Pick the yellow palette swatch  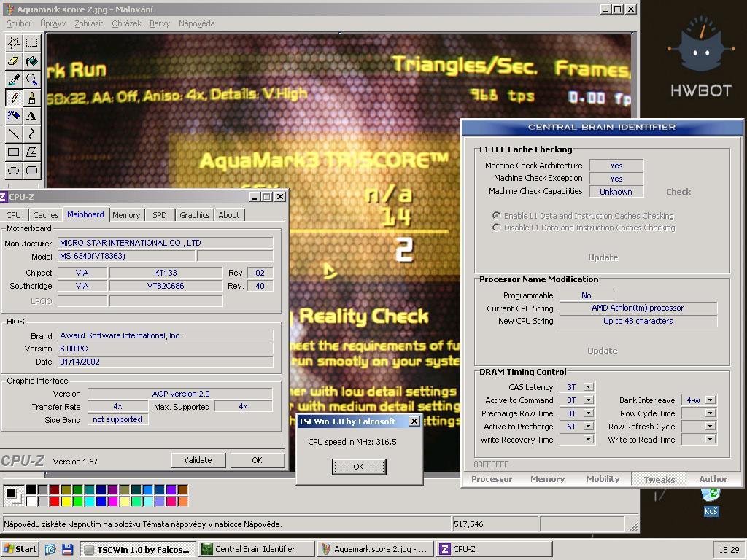[66, 500]
